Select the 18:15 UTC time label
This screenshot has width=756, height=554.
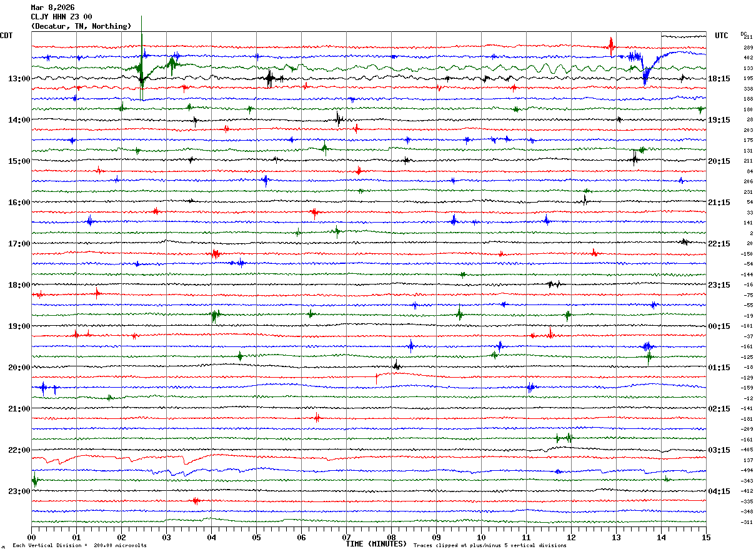tap(719, 79)
